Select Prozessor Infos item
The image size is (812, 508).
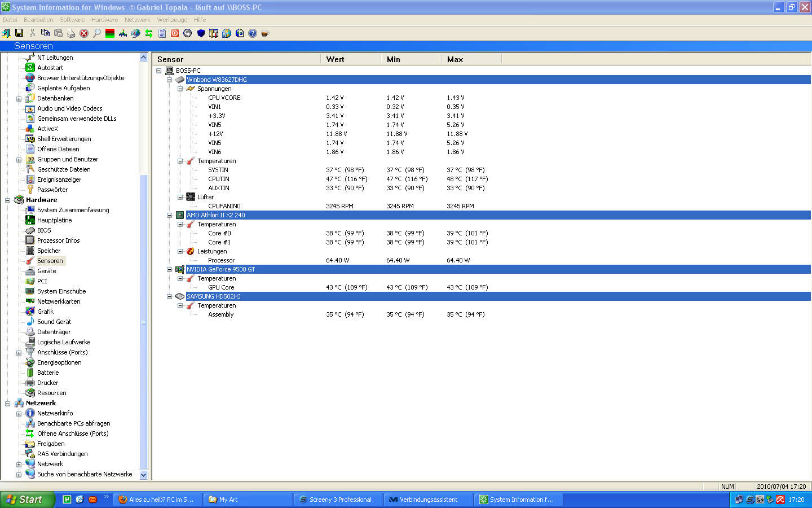point(59,240)
